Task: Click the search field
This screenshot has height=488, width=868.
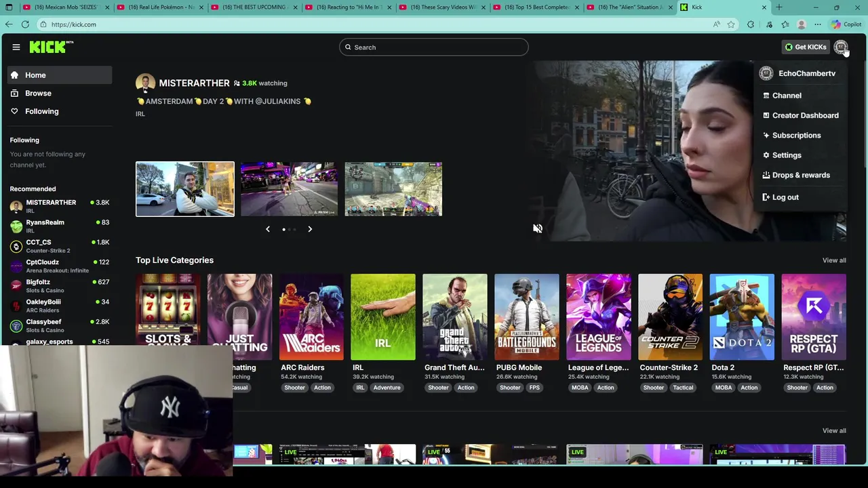Action: click(434, 47)
